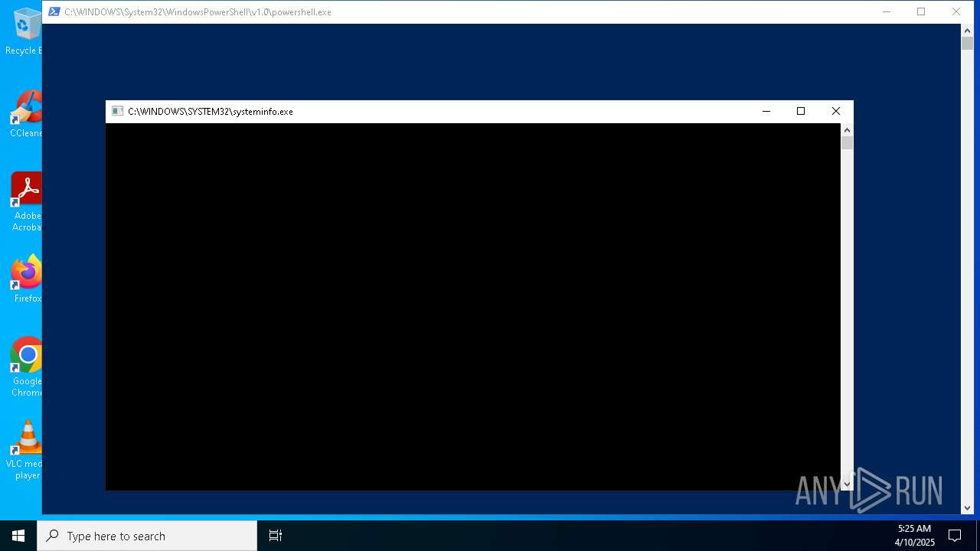Open the Windows Start menu
The image size is (980, 551).
(18, 536)
